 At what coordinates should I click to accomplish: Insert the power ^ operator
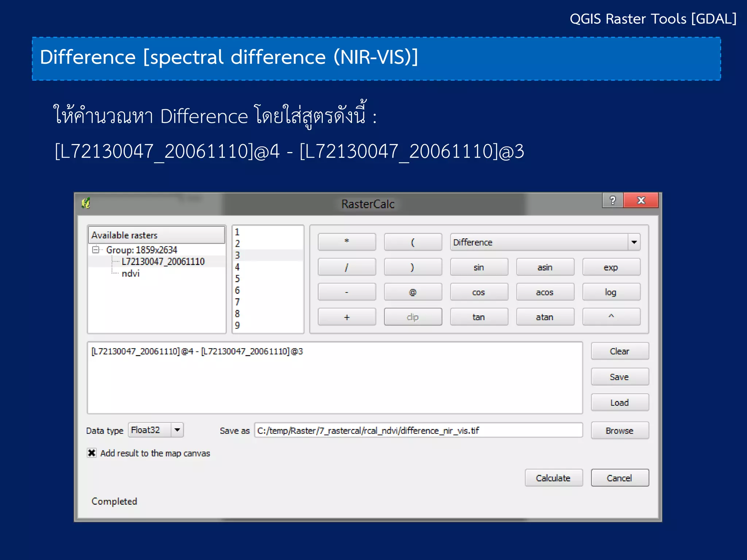611,316
